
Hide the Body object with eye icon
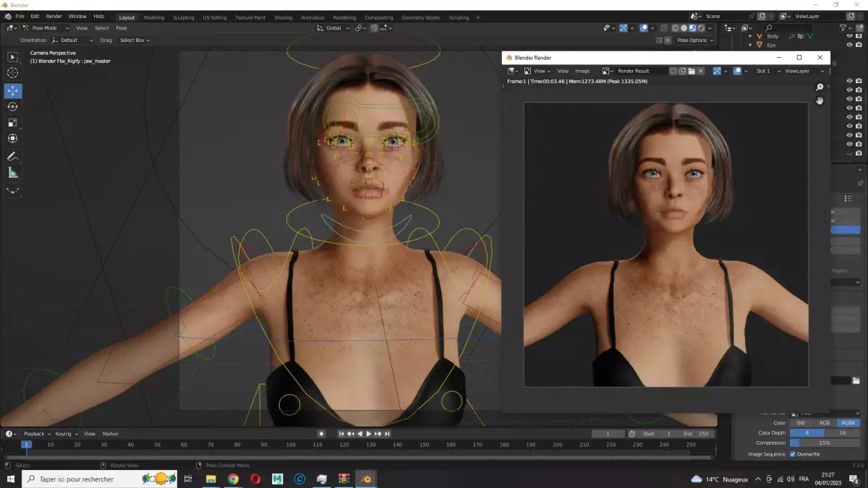tap(849, 36)
